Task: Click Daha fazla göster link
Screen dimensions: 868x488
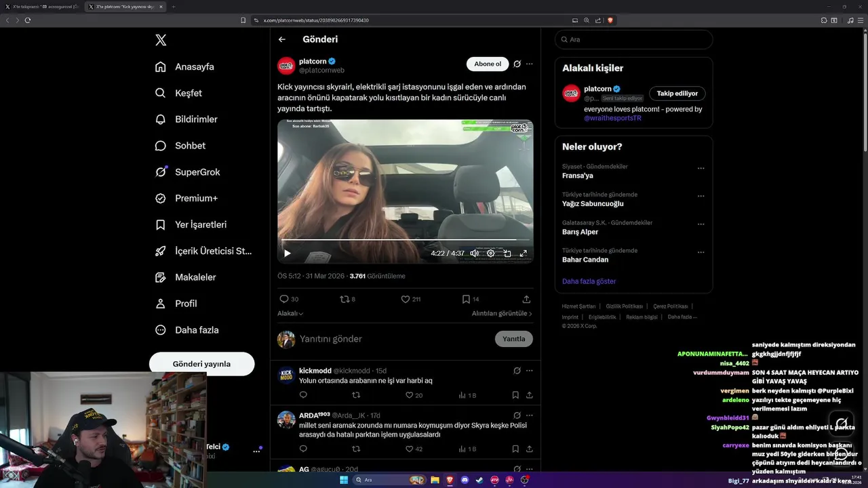Action: pos(589,281)
